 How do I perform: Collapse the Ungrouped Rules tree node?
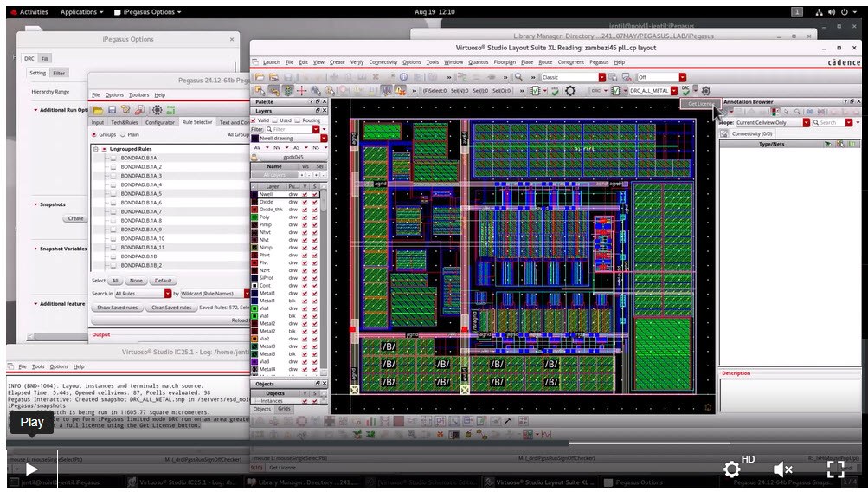point(95,149)
